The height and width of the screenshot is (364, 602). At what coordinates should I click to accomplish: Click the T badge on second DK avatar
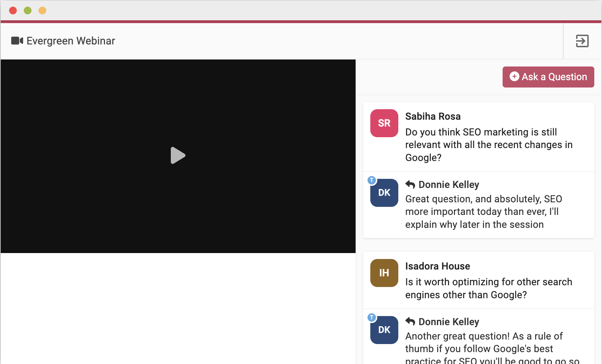tap(372, 317)
